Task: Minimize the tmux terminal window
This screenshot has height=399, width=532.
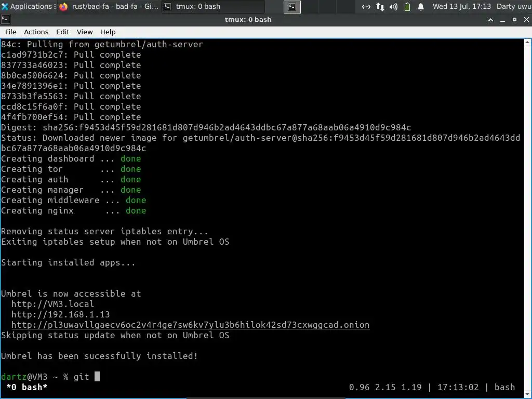Action: pyautogui.click(x=502, y=20)
